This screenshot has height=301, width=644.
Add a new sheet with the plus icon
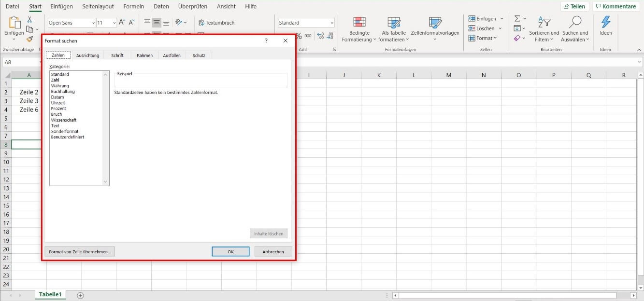(x=80, y=295)
